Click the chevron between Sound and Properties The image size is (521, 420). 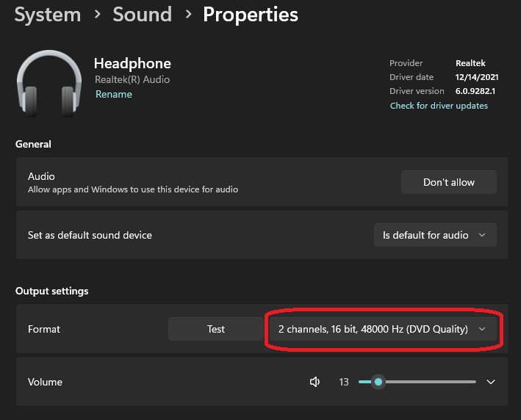[x=189, y=15]
